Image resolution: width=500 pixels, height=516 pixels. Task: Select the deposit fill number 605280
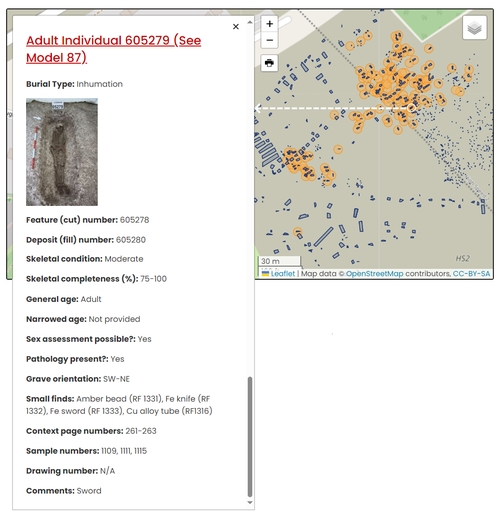pos(131,240)
